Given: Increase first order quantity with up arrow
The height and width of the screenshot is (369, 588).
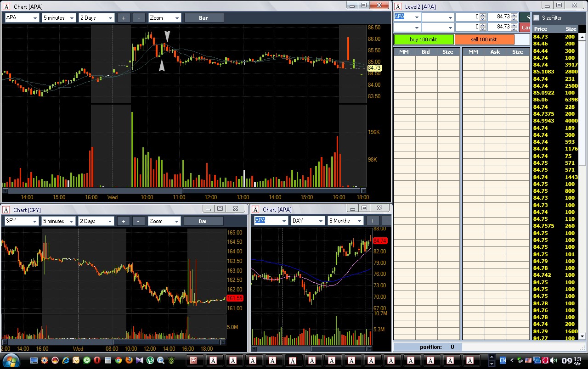Looking at the screenshot, I should coord(482,15).
